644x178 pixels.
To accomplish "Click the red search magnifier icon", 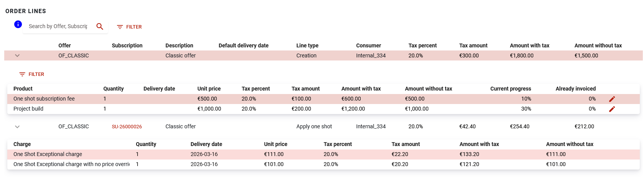I will coord(100,26).
